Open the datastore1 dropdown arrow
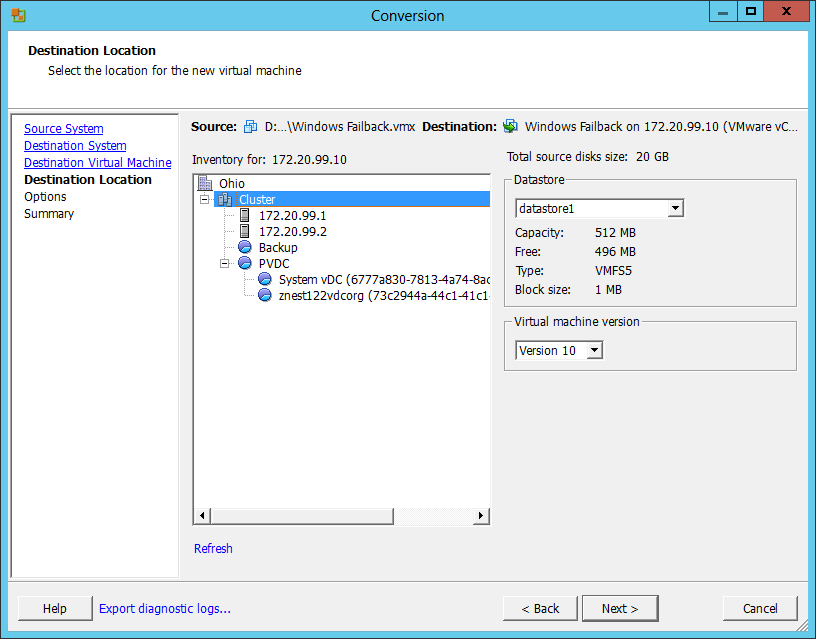 click(x=675, y=208)
